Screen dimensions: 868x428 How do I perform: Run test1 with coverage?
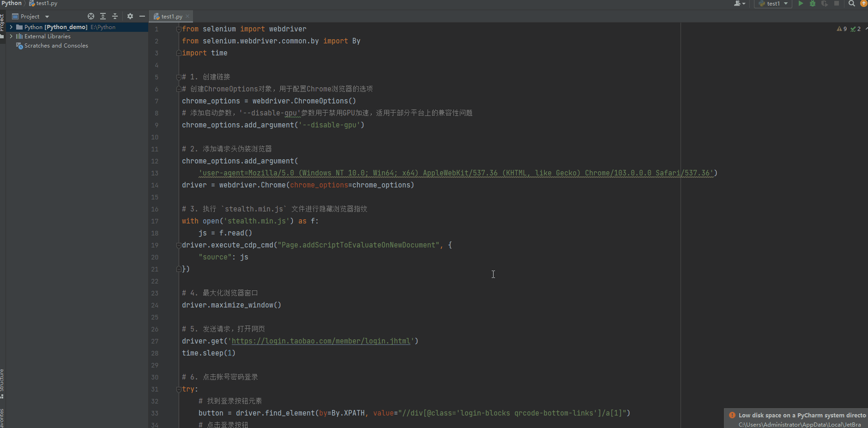(825, 3)
